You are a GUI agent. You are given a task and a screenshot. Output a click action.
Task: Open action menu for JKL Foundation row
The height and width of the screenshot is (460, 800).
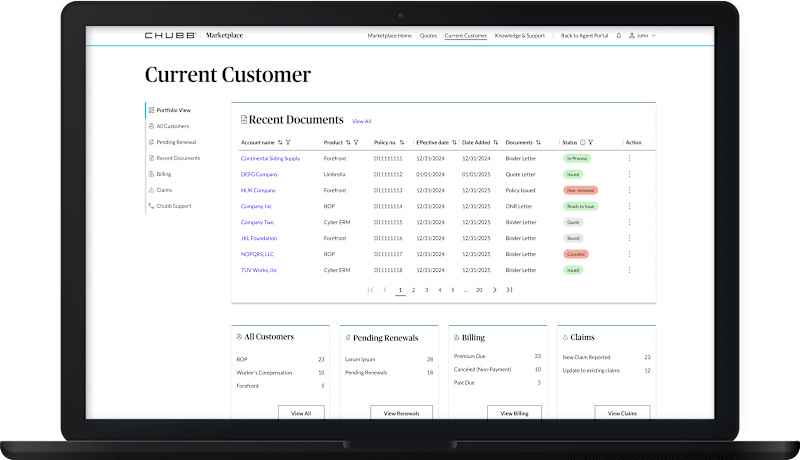[629, 238]
